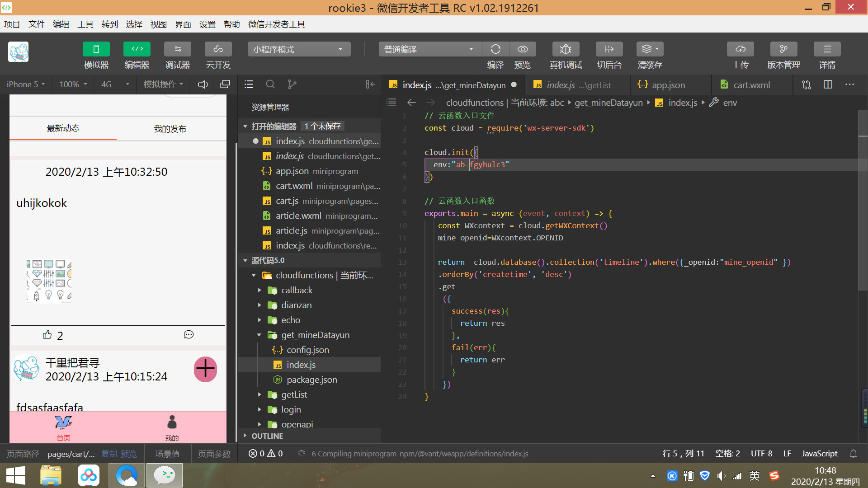
Task: Expand the getList folder in tree
Action: pyautogui.click(x=294, y=394)
